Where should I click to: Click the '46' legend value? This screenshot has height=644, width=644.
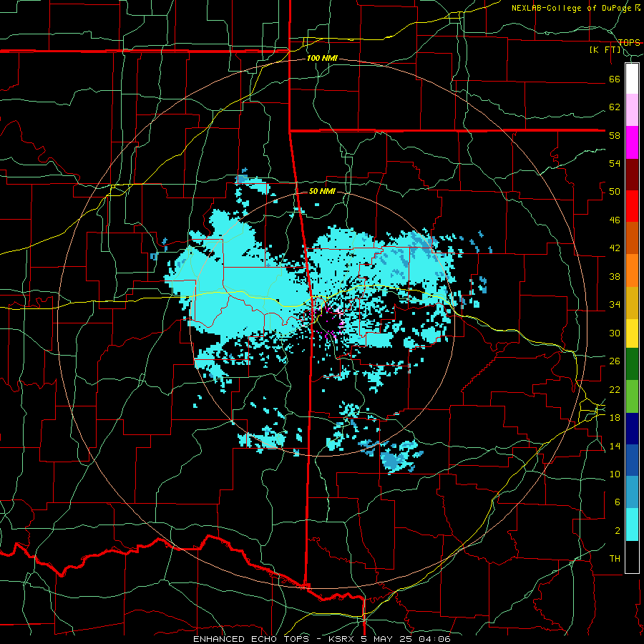615,220
